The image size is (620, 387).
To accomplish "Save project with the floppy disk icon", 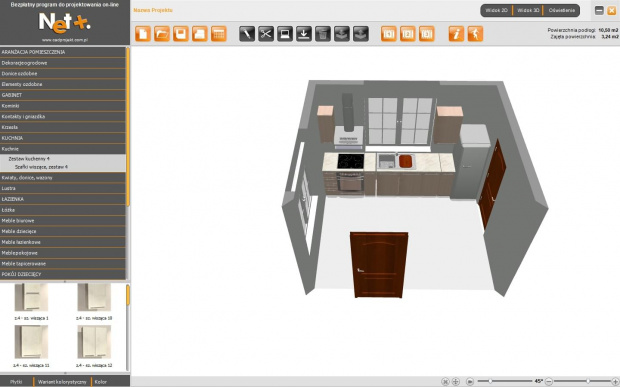I will pos(181,34).
